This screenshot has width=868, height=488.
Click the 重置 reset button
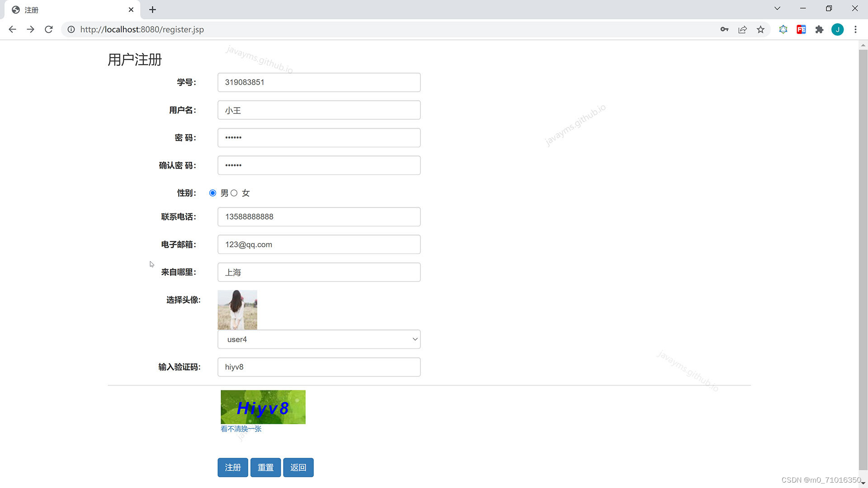point(265,468)
